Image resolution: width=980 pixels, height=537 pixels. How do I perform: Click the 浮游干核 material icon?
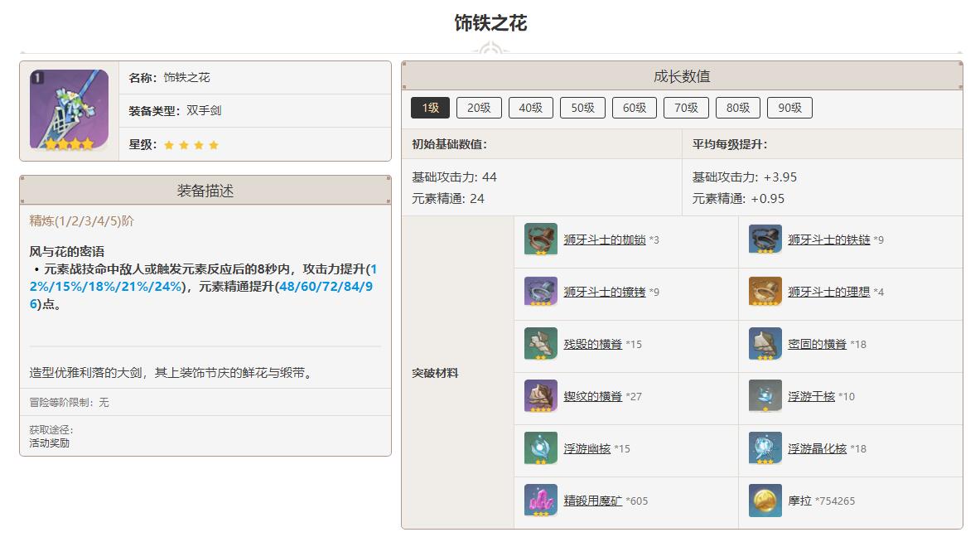765,396
